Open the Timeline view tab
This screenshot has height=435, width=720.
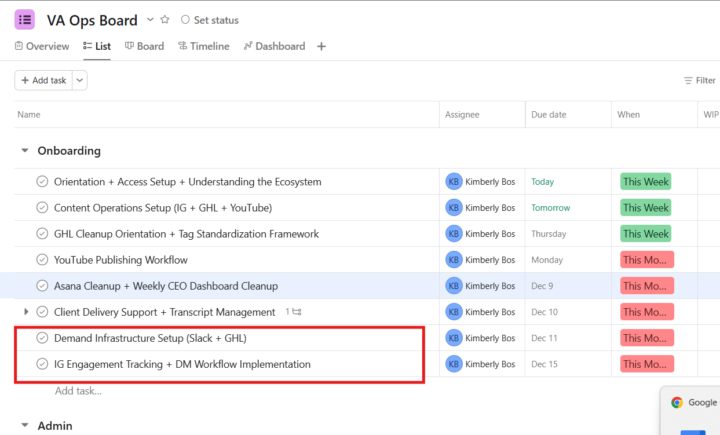tap(203, 46)
